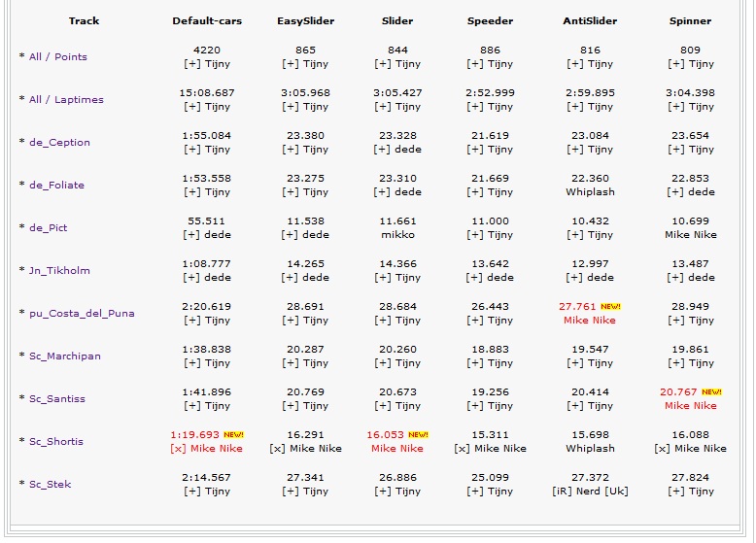Image resolution: width=756 pixels, height=543 pixels.
Task: Click the NEW! badge beside 27.761
Action: (610, 307)
